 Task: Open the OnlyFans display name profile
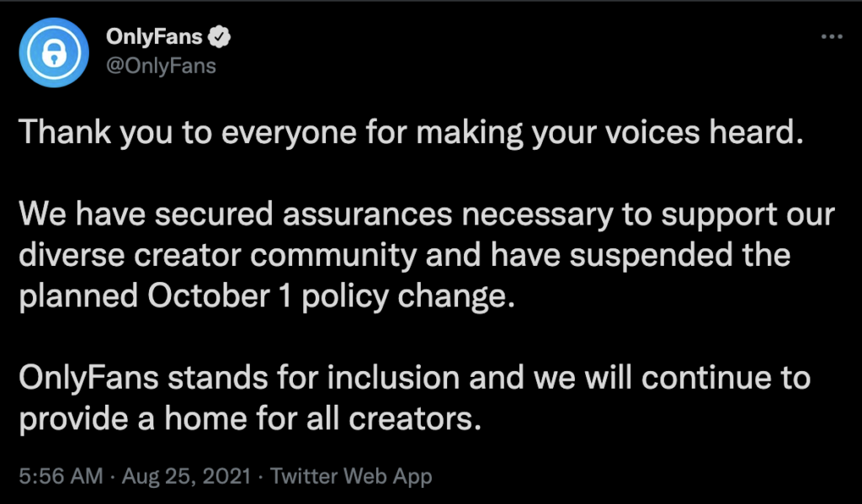pyautogui.click(x=154, y=35)
